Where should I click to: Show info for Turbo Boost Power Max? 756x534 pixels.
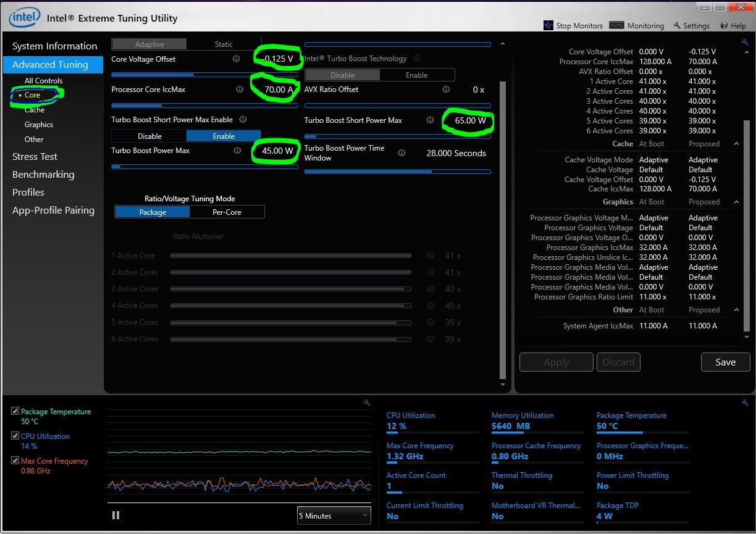pos(236,150)
